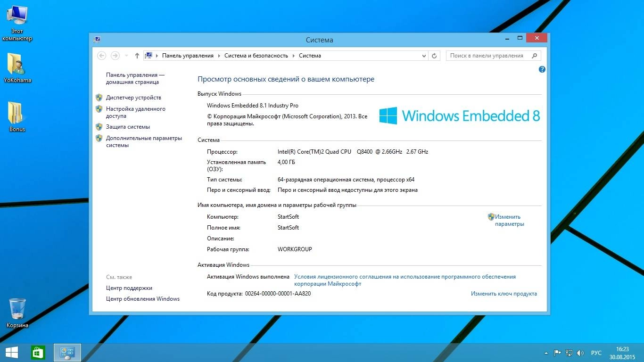Viewport: 644px width, 362px height.
Task: Click shield icon beside Дополнительные параметры системы
Action: (x=99, y=138)
